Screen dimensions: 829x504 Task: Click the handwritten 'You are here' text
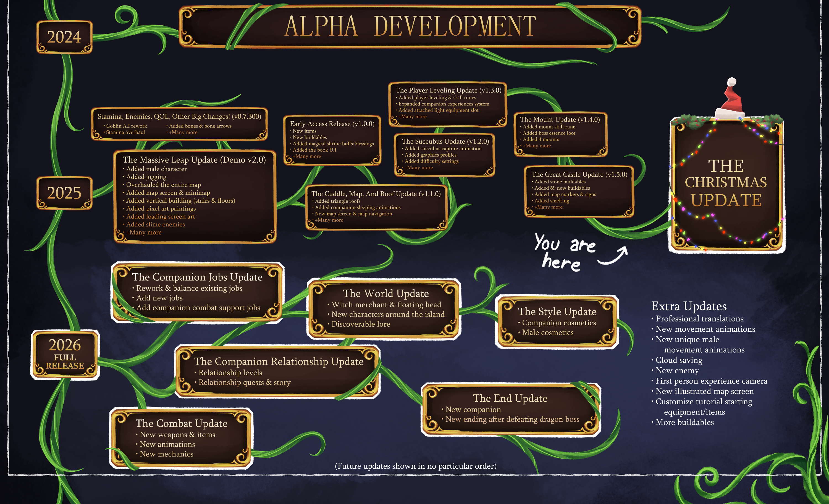(565, 252)
